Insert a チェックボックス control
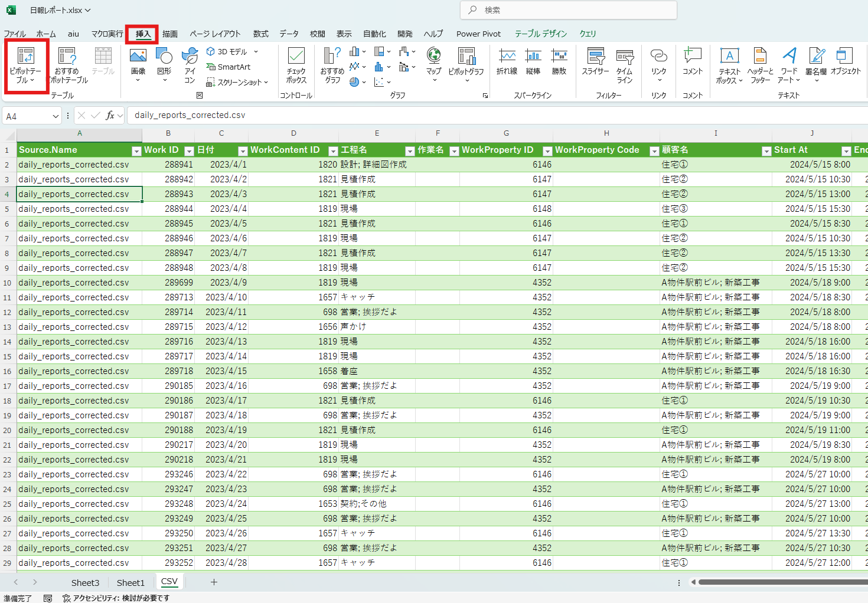The image size is (868, 603). pos(296,65)
